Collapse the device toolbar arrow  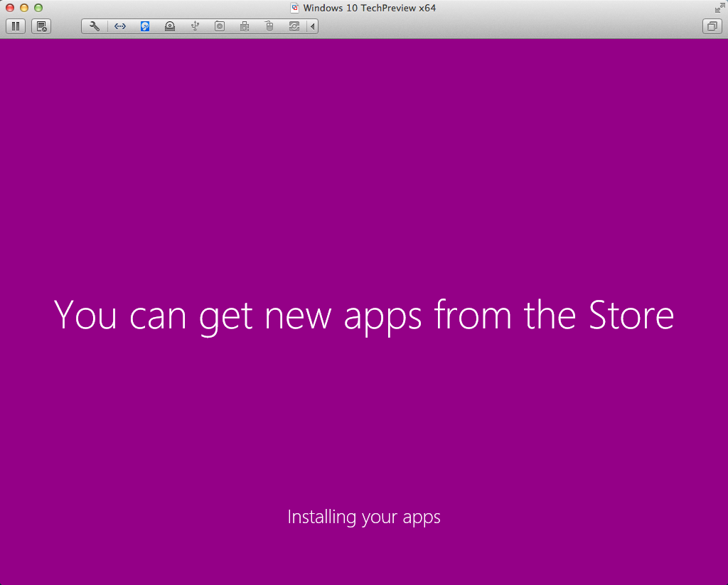(313, 26)
